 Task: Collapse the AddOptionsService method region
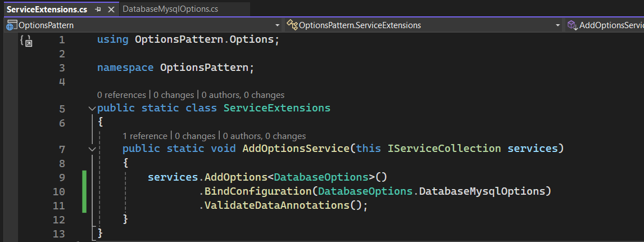point(92,149)
